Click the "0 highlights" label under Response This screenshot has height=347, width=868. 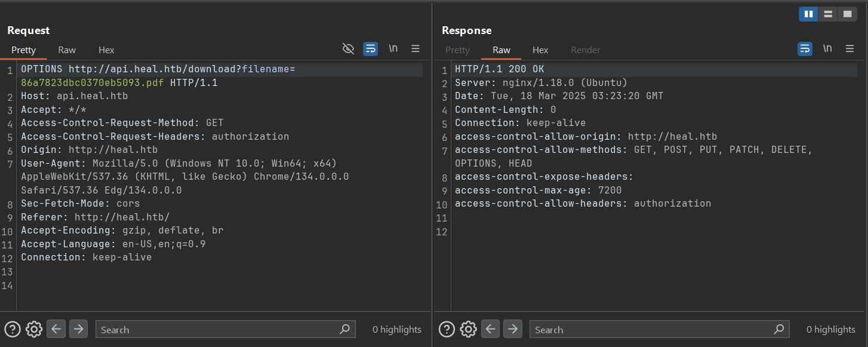click(831, 330)
